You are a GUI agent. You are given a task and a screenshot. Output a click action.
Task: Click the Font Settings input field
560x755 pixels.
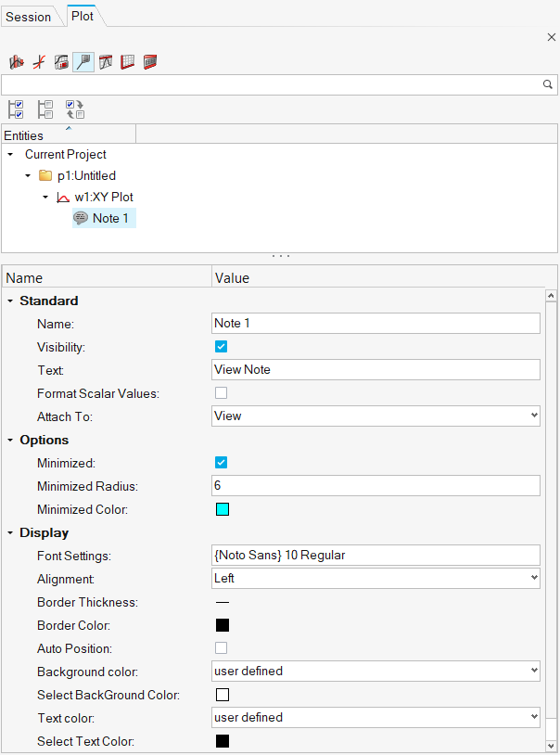(375, 556)
